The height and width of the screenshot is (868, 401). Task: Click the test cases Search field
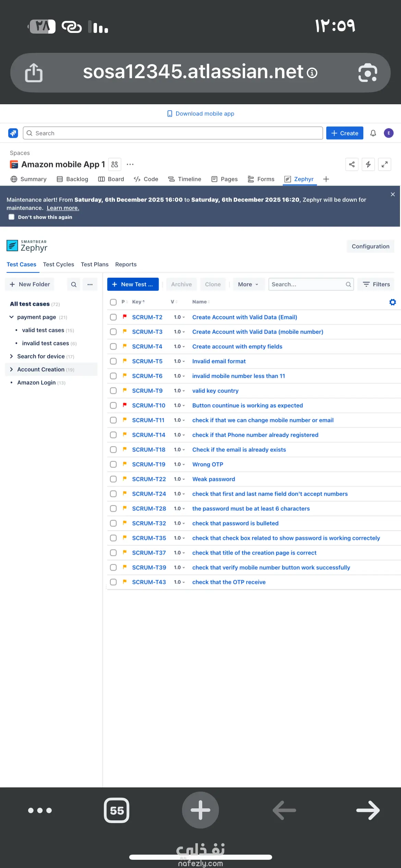[311, 284]
